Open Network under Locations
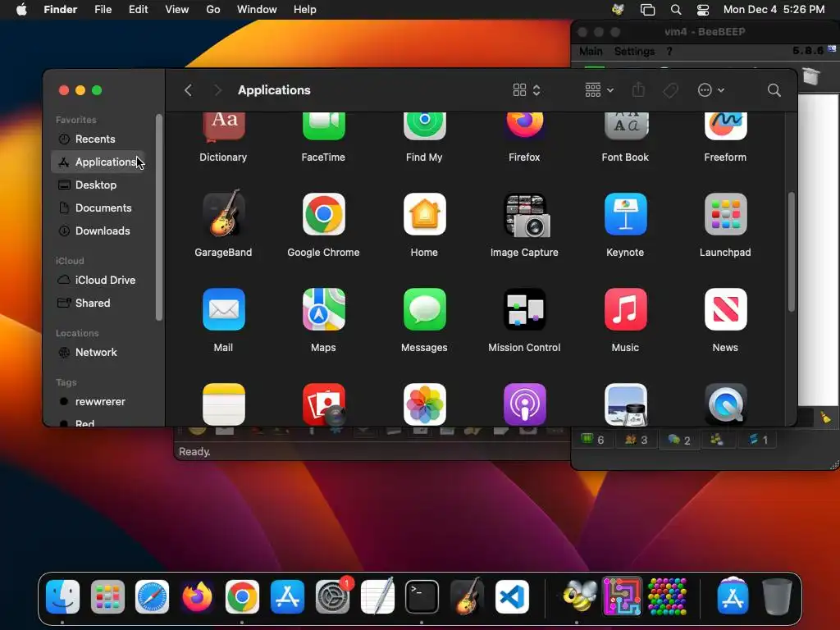This screenshot has height=630, width=840. coord(98,353)
